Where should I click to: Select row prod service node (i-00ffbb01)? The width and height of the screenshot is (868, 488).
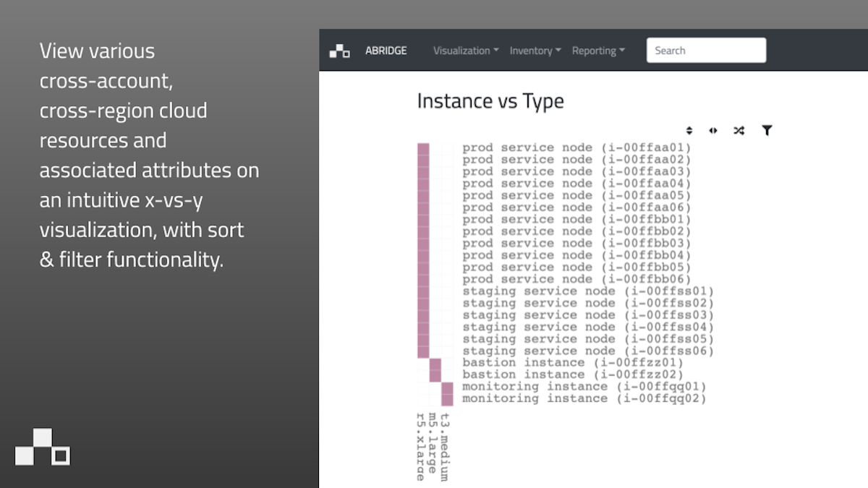click(576, 220)
